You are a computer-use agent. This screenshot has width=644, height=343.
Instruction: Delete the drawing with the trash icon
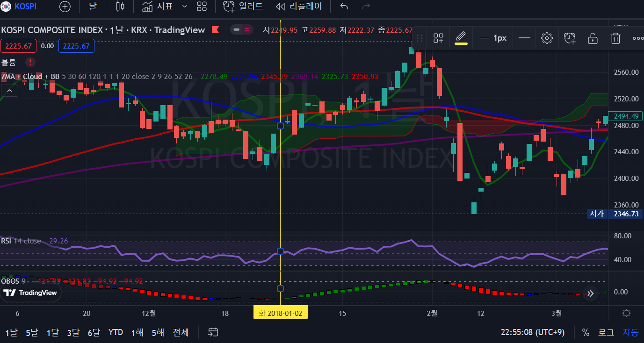(x=615, y=38)
